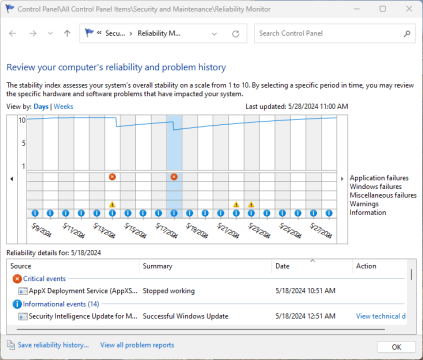Click the search magnifier icon
This screenshot has width=423, height=360.
(407, 33)
